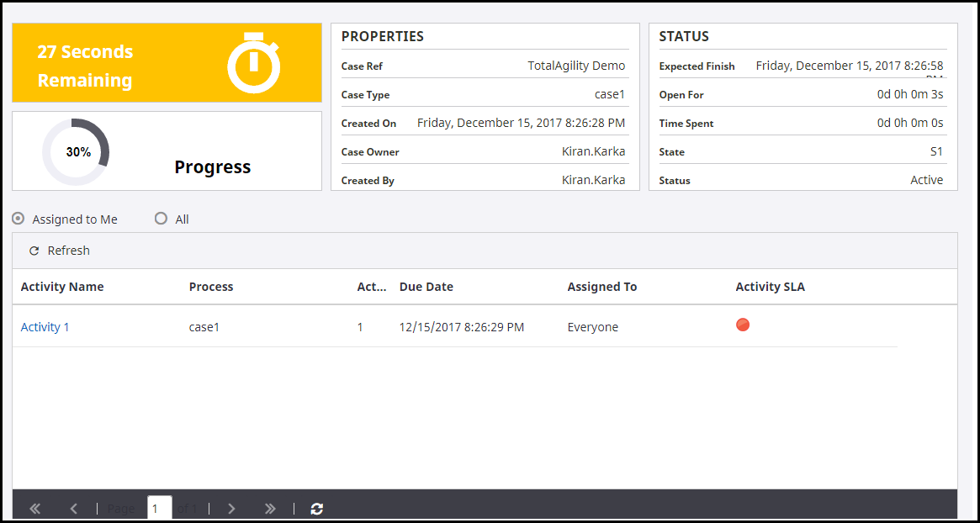The image size is (980, 523).
Task: Jump to last page of results
Action: tap(270, 509)
